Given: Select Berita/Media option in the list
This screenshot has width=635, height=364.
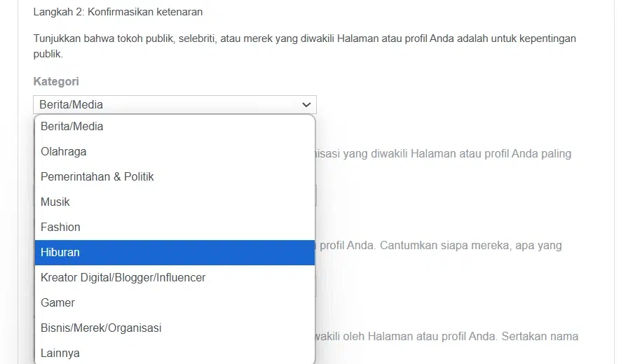Looking at the screenshot, I should click(175, 127).
